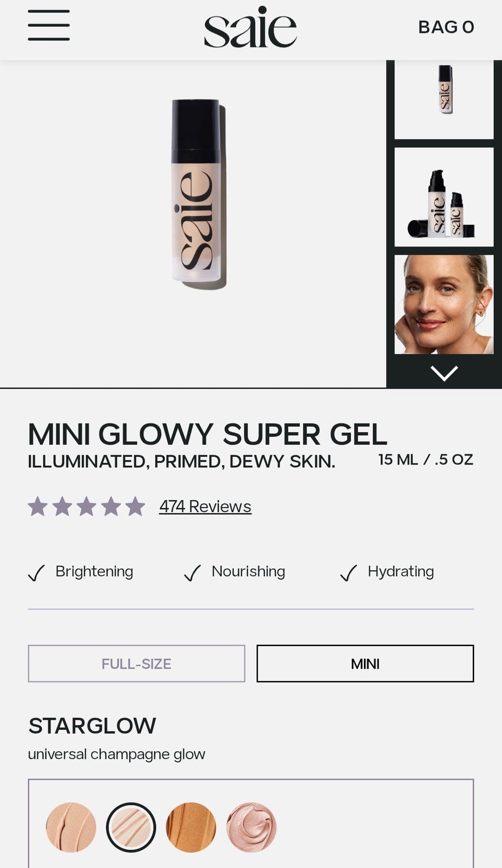Expand more thumbnails with down chevron

click(444, 373)
